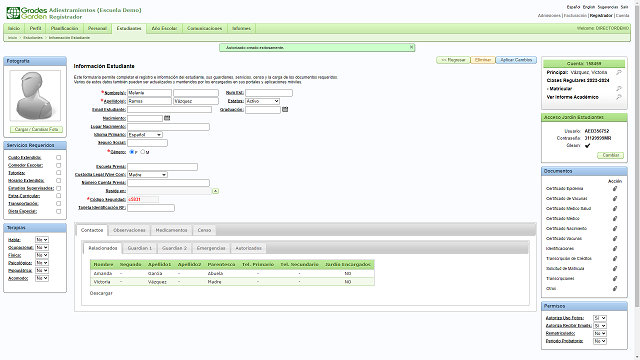Close the green notification banner
Screen dimensions: 640x360
tap(411, 47)
